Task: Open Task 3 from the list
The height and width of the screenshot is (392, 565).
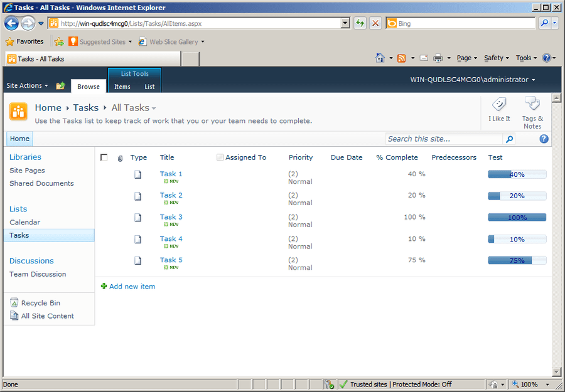Action: [171, 216]
